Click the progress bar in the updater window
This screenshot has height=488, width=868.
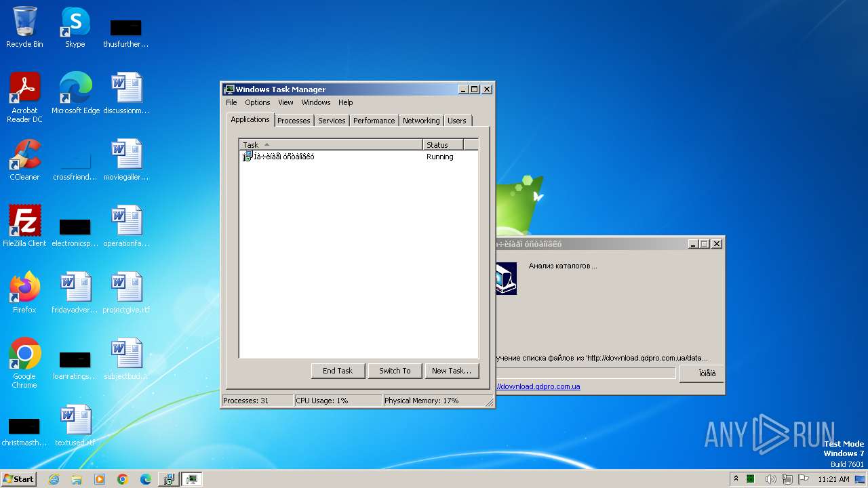click(586, 373)
